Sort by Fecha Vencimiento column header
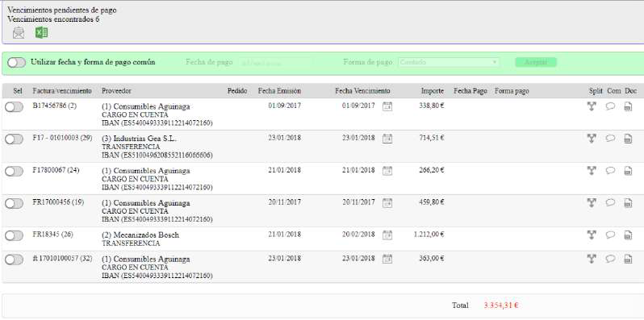644x320 pixels. point(362,90)
